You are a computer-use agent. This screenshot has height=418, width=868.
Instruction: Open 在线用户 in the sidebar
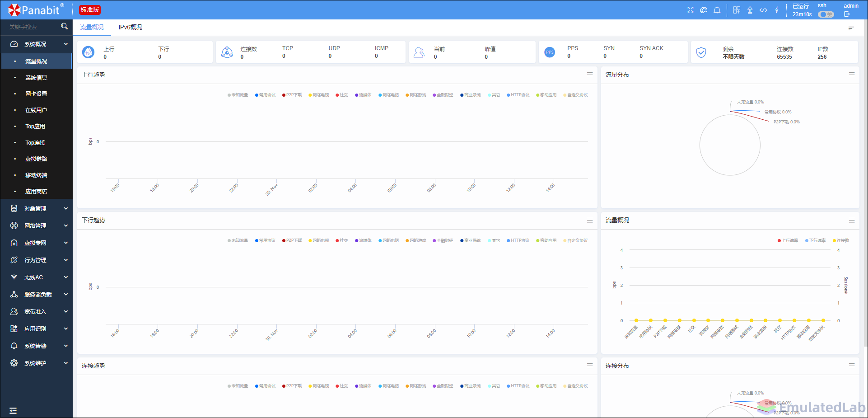click(36, 110)
